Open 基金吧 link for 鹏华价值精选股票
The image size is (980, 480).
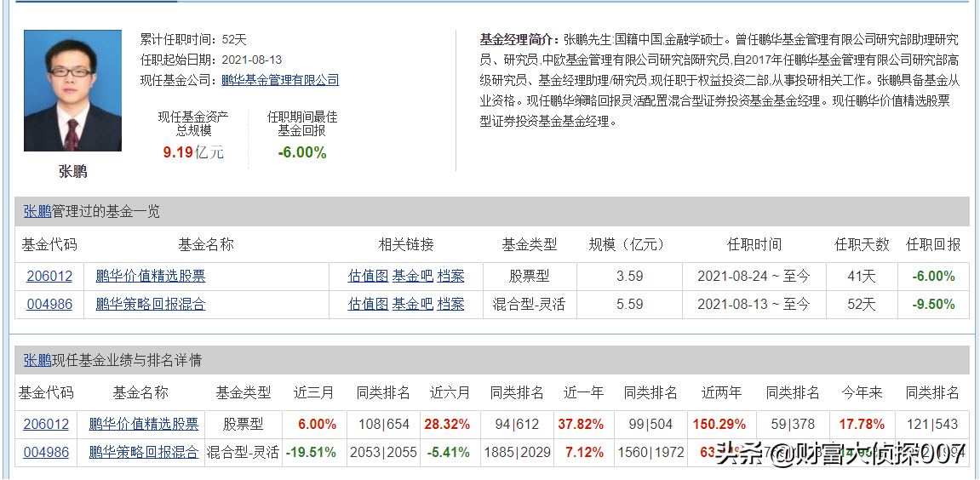412,277
